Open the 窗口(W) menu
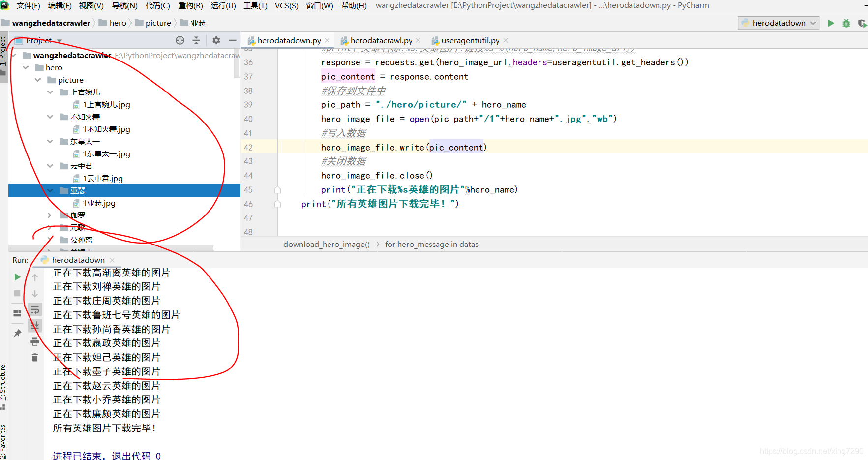Screen dimensions: 868x460 pyautogui.click(x=320, y=6)
